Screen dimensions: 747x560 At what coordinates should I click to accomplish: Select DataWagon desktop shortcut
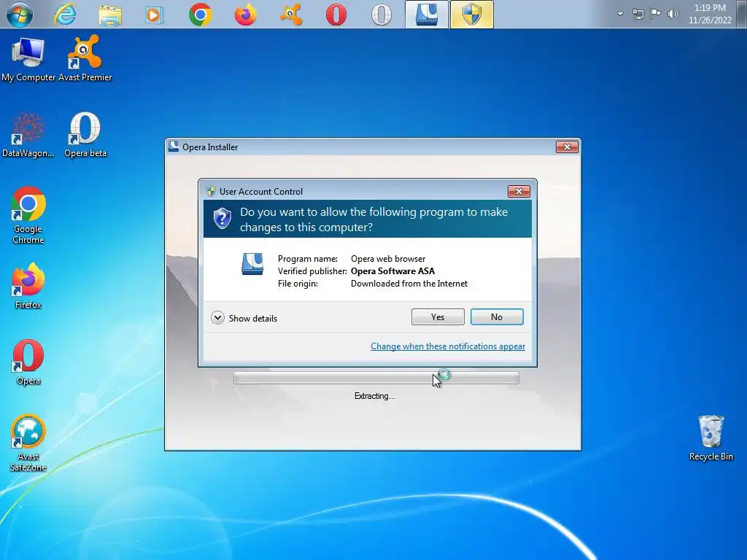click(28, 135)
